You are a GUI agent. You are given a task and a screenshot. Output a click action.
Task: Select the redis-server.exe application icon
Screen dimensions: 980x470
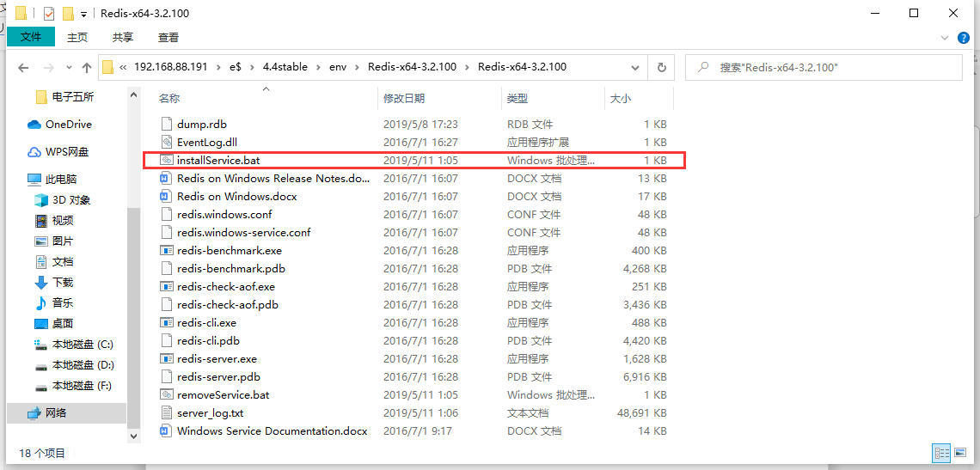166,359
